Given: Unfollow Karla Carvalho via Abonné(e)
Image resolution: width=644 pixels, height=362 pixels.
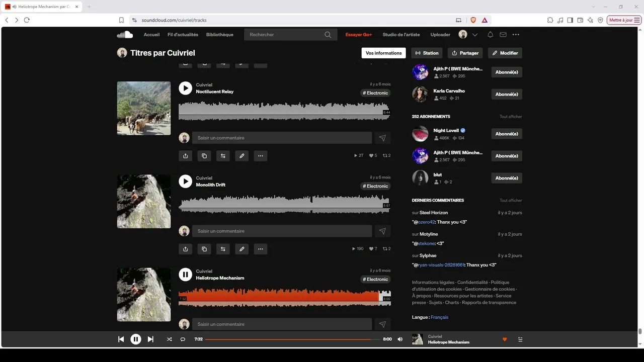Looking at the screenshot, I should pyautogui.click(x=507, y=94).
